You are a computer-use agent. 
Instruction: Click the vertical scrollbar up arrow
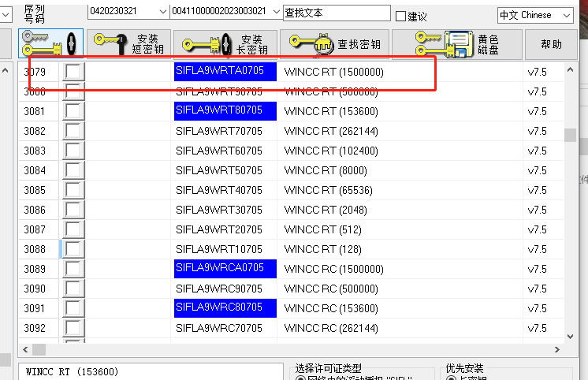[570, 71]
